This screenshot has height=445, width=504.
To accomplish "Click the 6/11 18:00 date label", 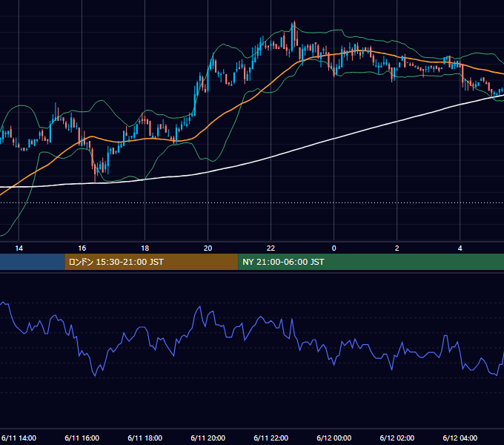I will 145,438.
